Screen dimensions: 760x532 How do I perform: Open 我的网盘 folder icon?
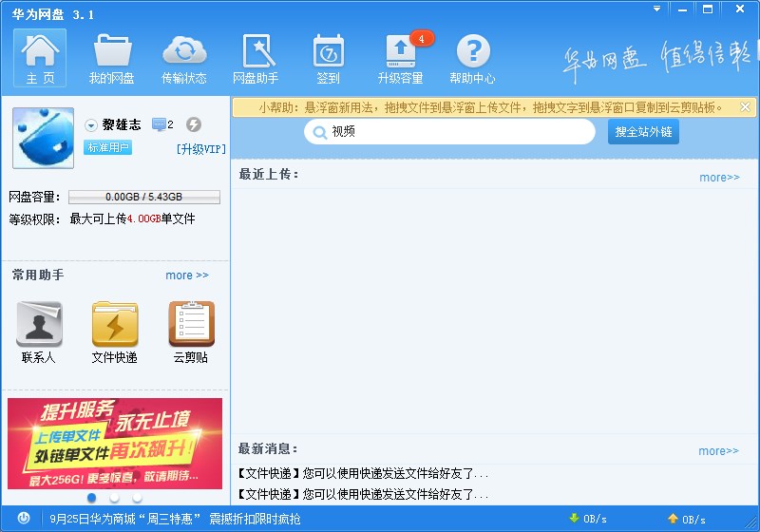pyautogui.click(x=111, y=58)
